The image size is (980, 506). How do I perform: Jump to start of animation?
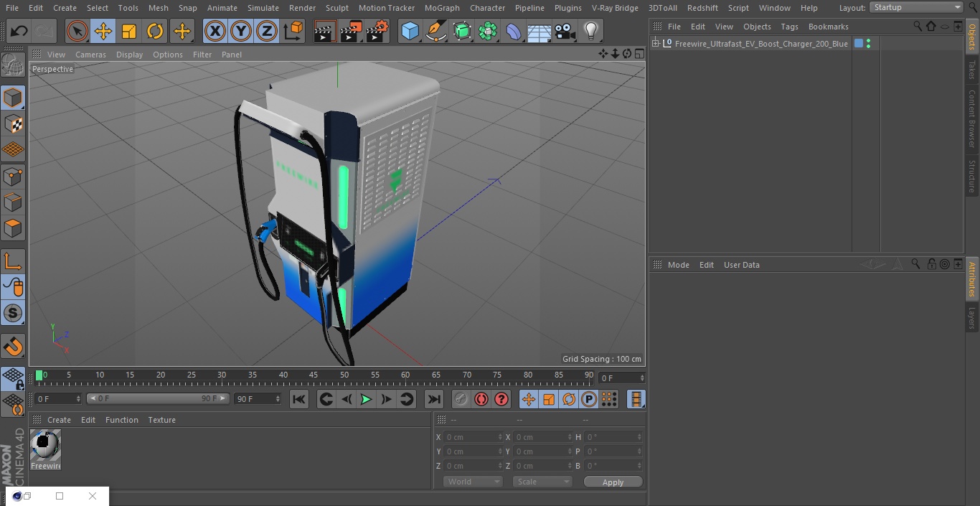pyautogui.click(x=299, y=399)
